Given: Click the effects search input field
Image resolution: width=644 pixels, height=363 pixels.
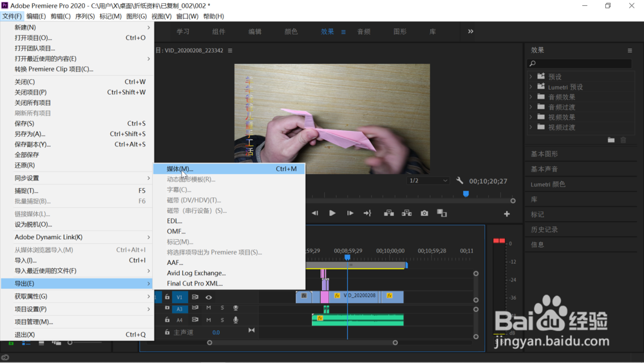Looking at the screenshot, I should pyautogui.click(x=579, y=63).
